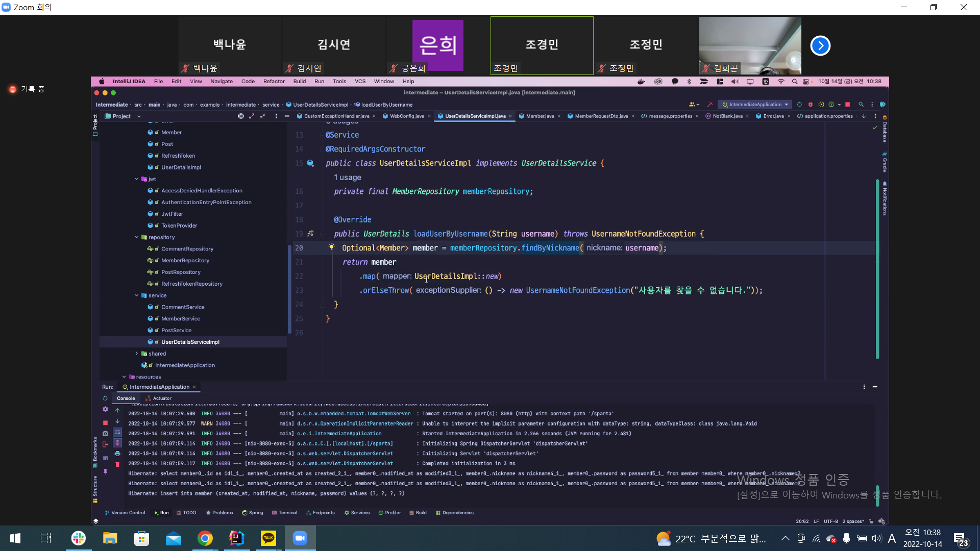Click the Build project hammer icon
The height and width of the screenshot is (551, 980).
(709, 105)
